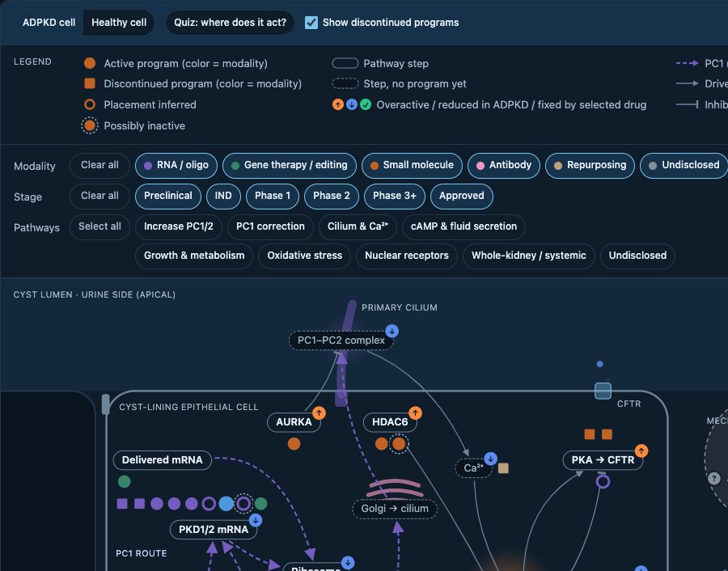The image size is (728, 571).
Task: Select the Undisclosed pathway chip
Action: click(x=637, y=256)
